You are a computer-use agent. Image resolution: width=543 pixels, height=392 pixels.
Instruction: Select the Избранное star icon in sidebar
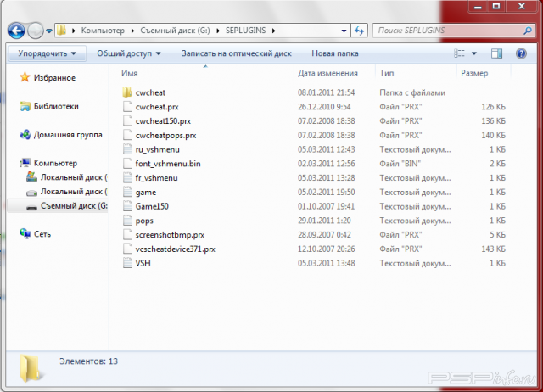pyautogui.click(x=25, y=76)
